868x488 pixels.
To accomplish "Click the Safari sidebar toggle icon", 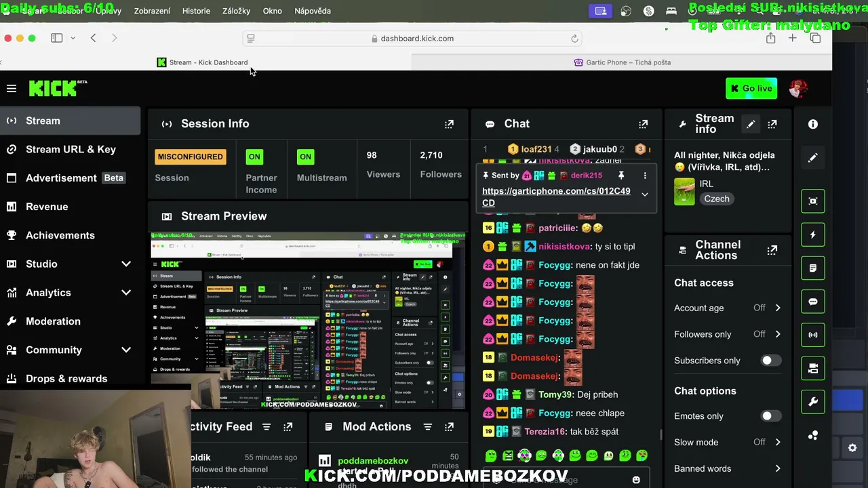I will [x=57, y=38].
